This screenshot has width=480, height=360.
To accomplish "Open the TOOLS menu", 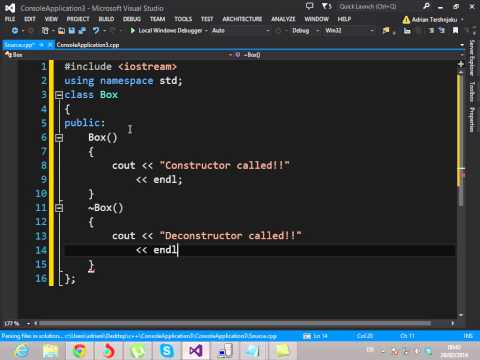I will click(x=183, y=19).
